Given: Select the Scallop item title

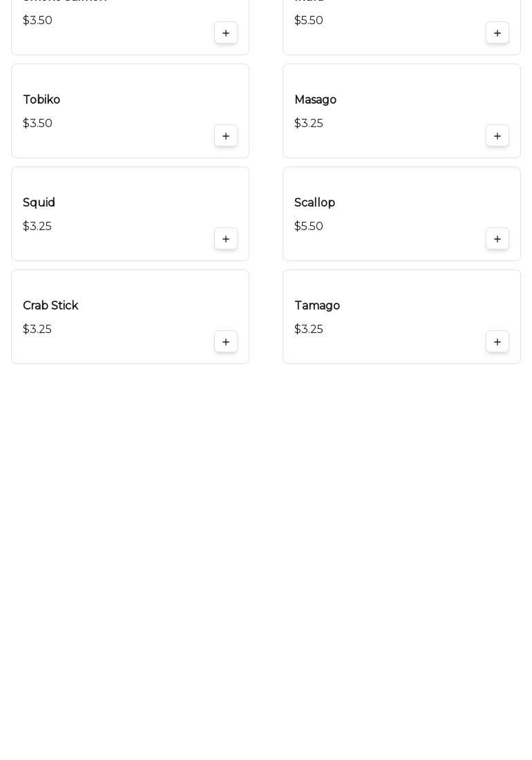Looking at the screenshot, I should click(314, 203).
